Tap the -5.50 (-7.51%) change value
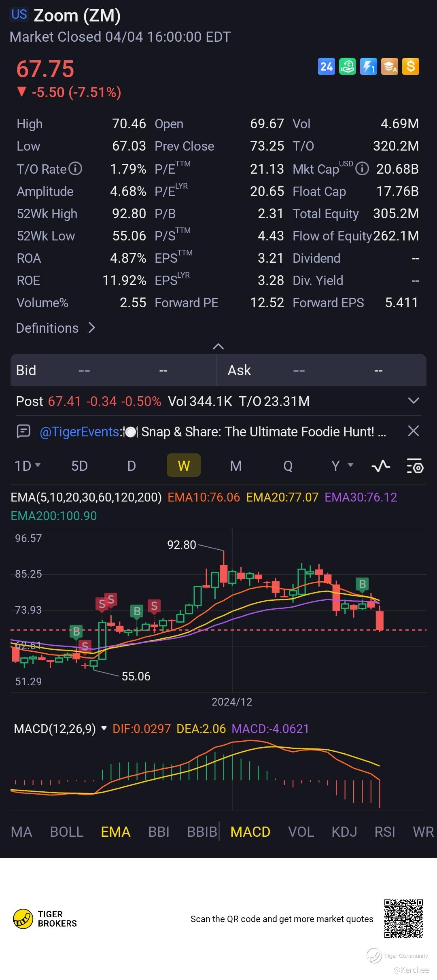This screenshot has height=980, width=437. (76, 92)
